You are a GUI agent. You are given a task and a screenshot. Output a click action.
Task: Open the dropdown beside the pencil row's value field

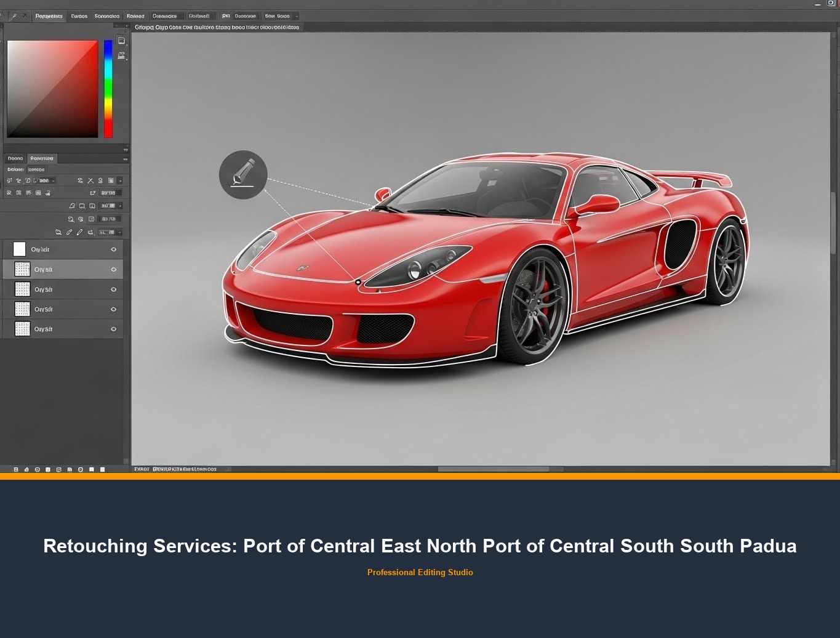pyautogui.click(x=120, y=232)
